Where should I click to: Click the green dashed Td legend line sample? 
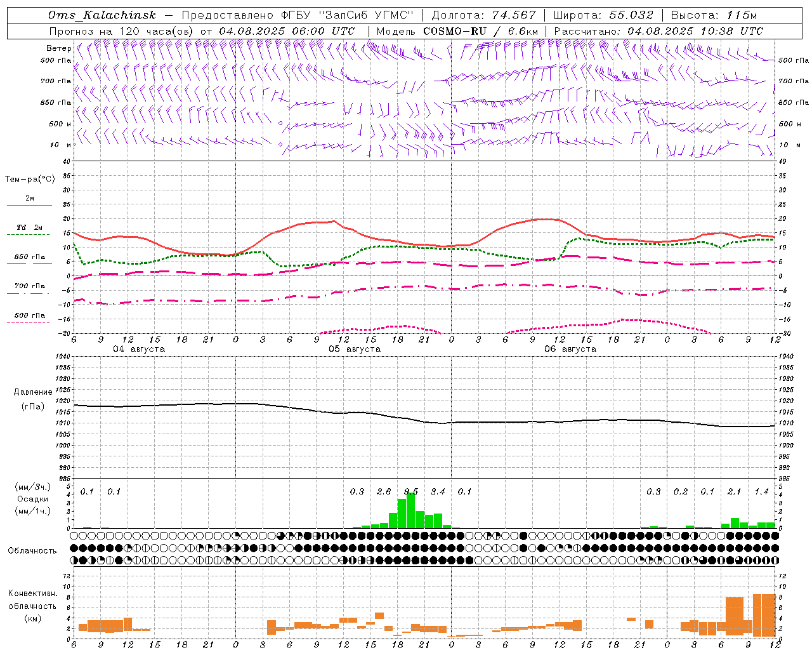click(28, 235)
